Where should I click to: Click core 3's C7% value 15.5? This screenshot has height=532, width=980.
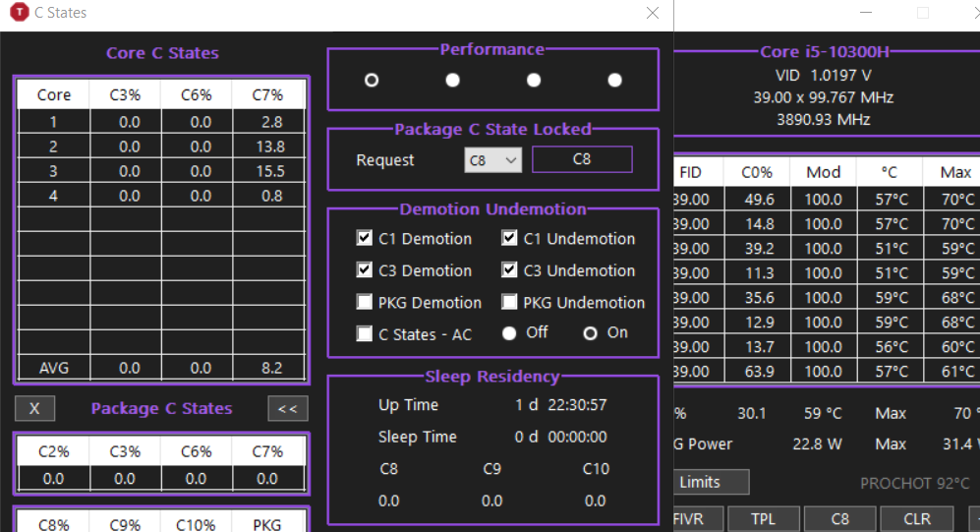click(270, 171)
